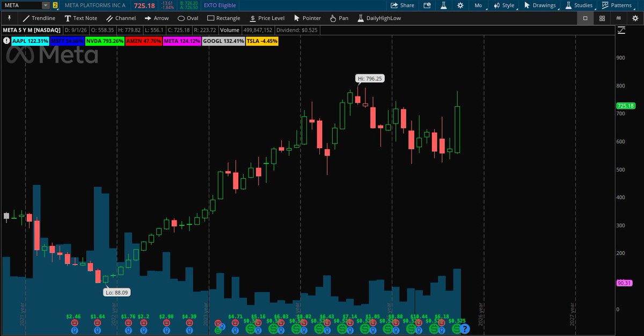Activate the Pointer tool
Image resolution: width=644 pixels, height=336 pixels.
click(x=307, y=18)
